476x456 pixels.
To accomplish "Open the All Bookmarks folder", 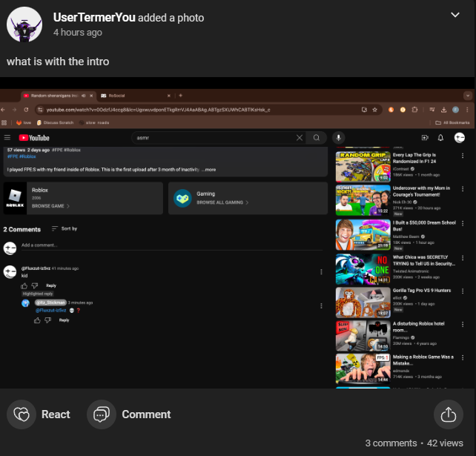I will 452,122.
